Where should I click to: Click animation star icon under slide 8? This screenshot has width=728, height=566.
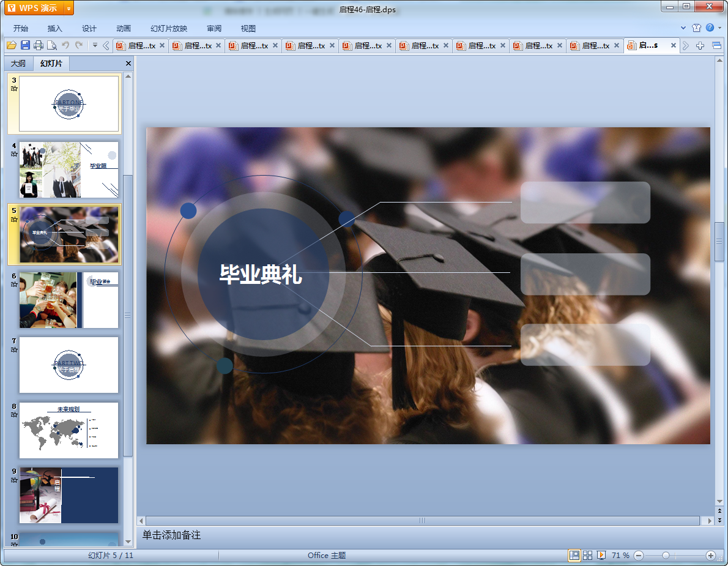click(x=14, y=415)
